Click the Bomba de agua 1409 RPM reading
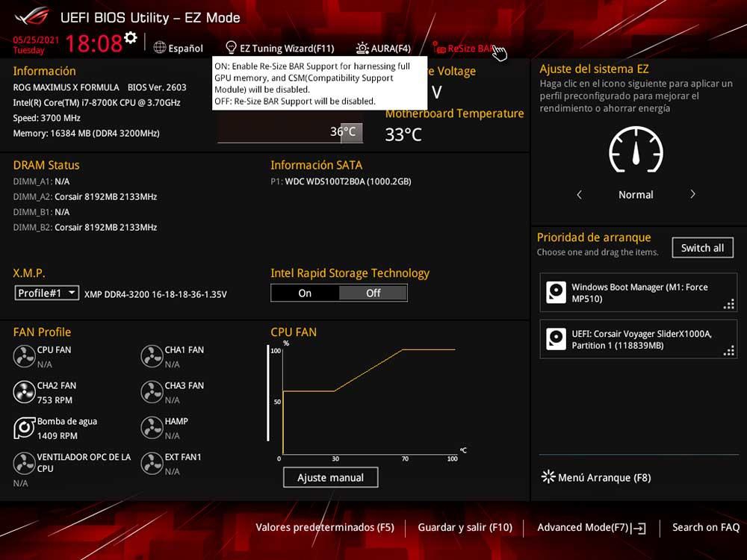The width and height of the screenshot is (747, 560). point(58,436)
